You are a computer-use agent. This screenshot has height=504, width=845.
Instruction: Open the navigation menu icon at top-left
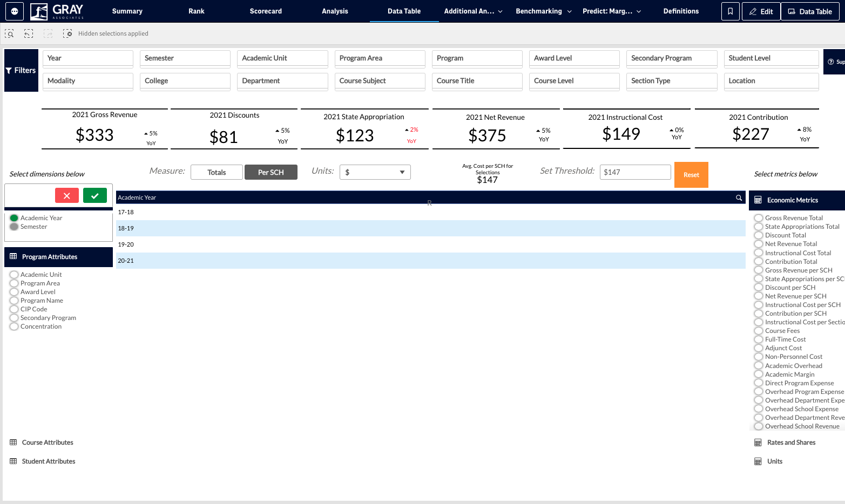point(15,11)
